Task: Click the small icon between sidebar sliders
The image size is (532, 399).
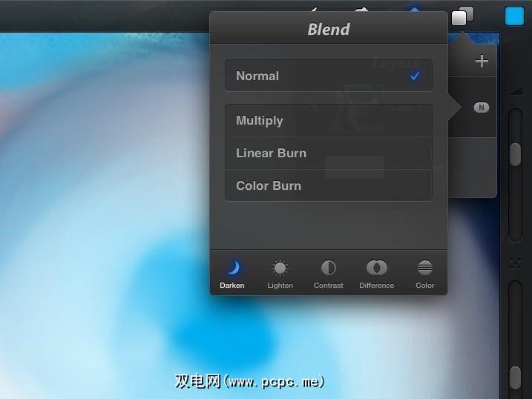Action: click(515, 263)
